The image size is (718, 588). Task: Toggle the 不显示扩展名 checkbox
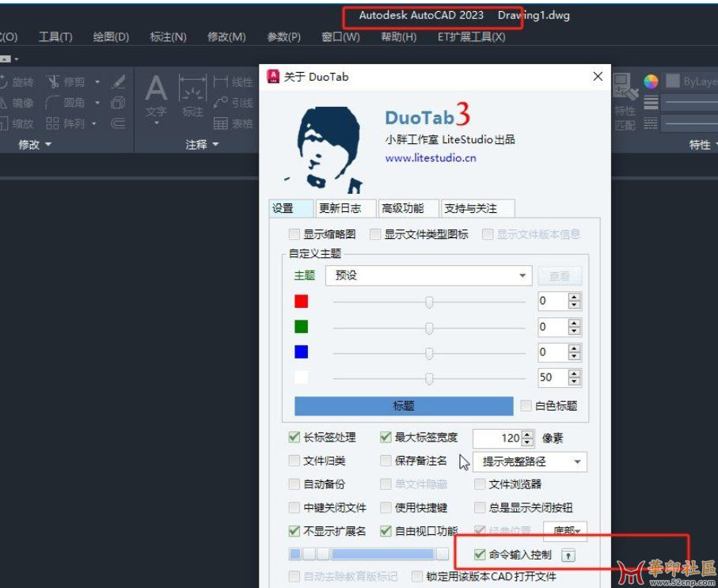click(x=294, y=531)
